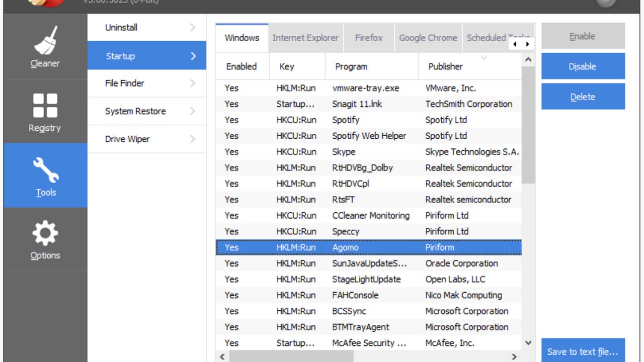This screenshot has width=644, height=362.
Task: Select the BTMTrayAgent entry
Action: coord(369,327)
